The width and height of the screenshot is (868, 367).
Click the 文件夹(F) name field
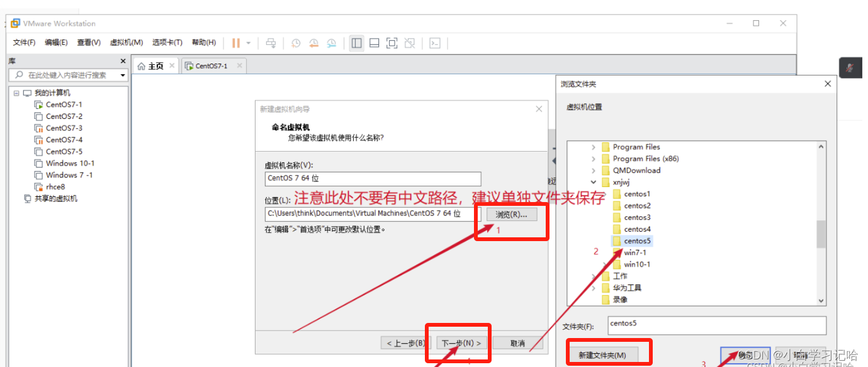(x=716, y=325)
